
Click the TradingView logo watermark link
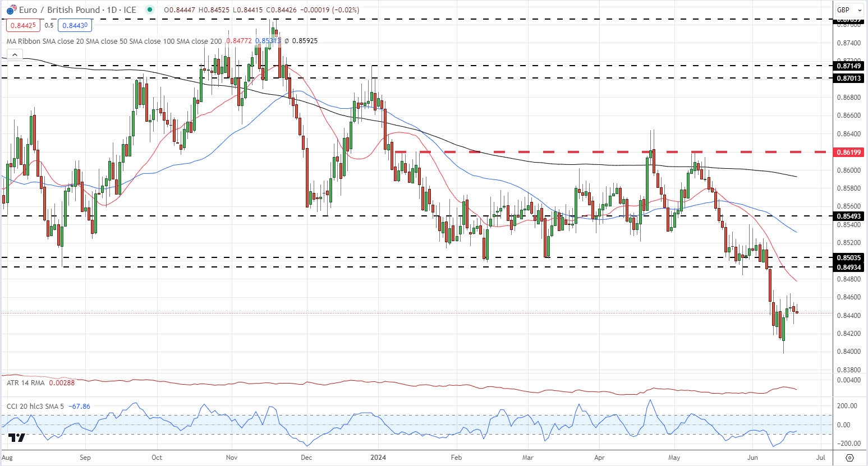click(x=17, y=437)
